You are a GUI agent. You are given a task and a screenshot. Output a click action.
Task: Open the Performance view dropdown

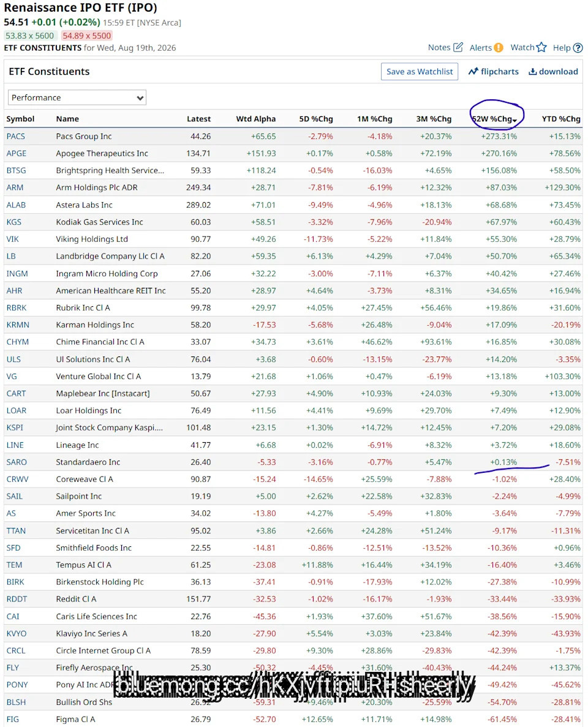[77, 97]
